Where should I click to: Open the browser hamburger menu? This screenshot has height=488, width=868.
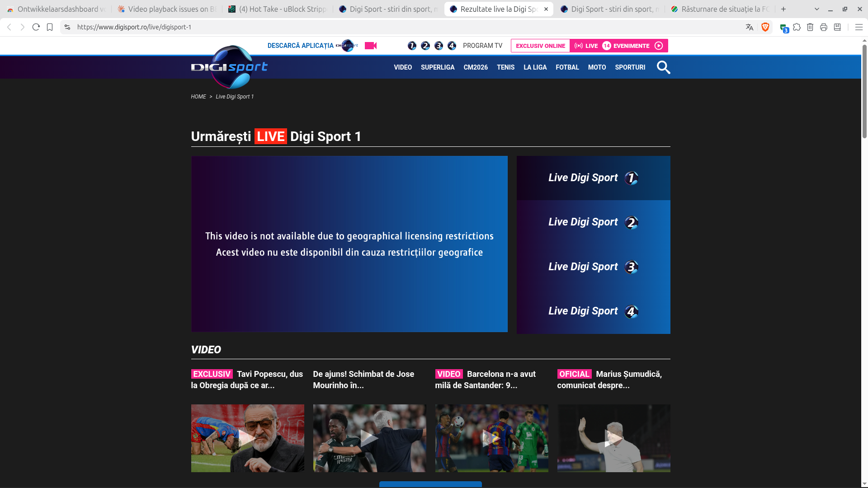(859, 27)
